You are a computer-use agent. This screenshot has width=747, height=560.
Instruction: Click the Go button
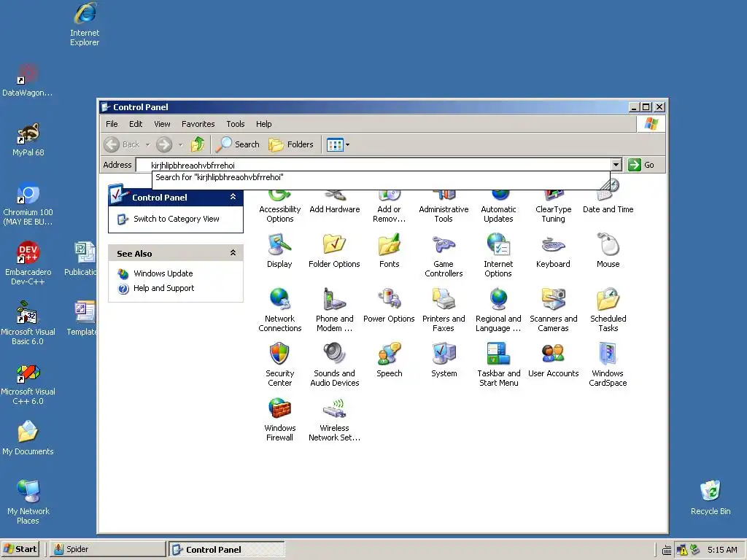641,165
